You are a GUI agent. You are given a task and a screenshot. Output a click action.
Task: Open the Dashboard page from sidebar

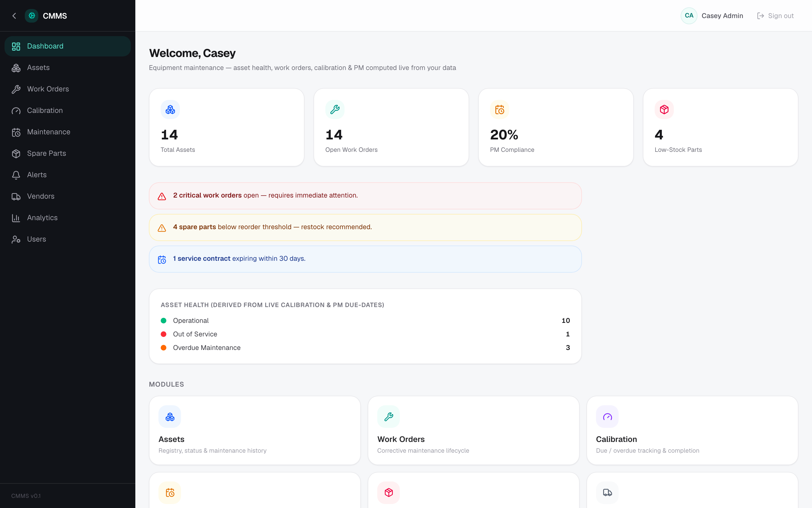tap(68, 46)
